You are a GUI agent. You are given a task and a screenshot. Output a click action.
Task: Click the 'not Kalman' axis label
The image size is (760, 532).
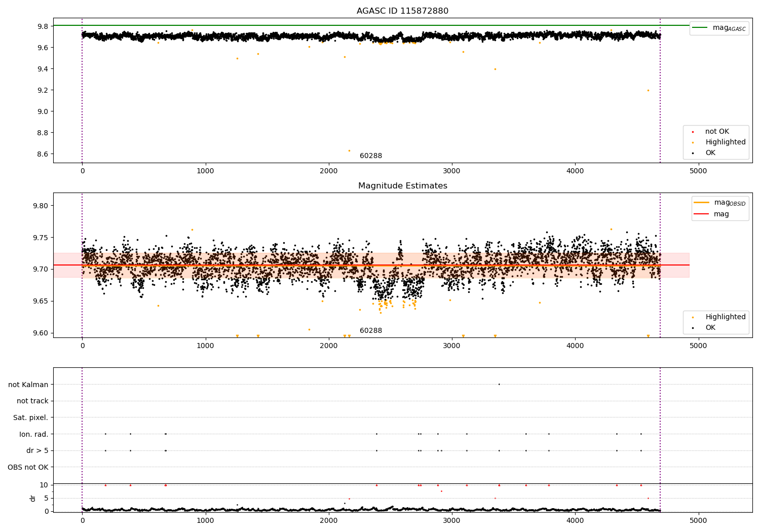tap(28, 385)
